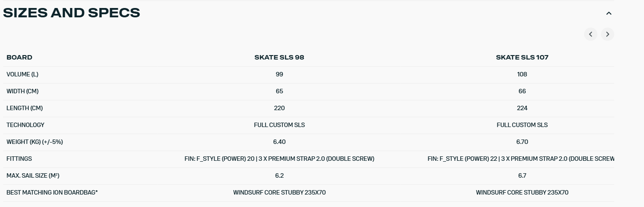Image resolution: width=644 pixels, height=207 pixels.
Task: Click the Board header label
Action: tap(20, 57)
